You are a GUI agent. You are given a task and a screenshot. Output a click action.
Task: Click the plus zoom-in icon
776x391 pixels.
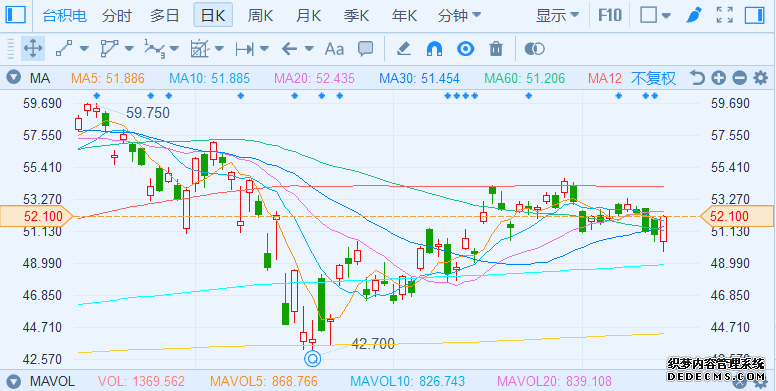pos(719,78)
